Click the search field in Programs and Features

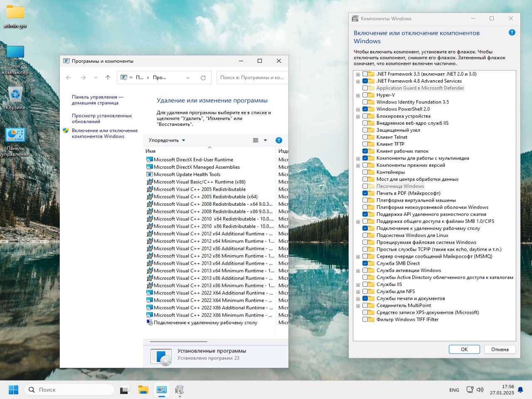pos(252,78)
